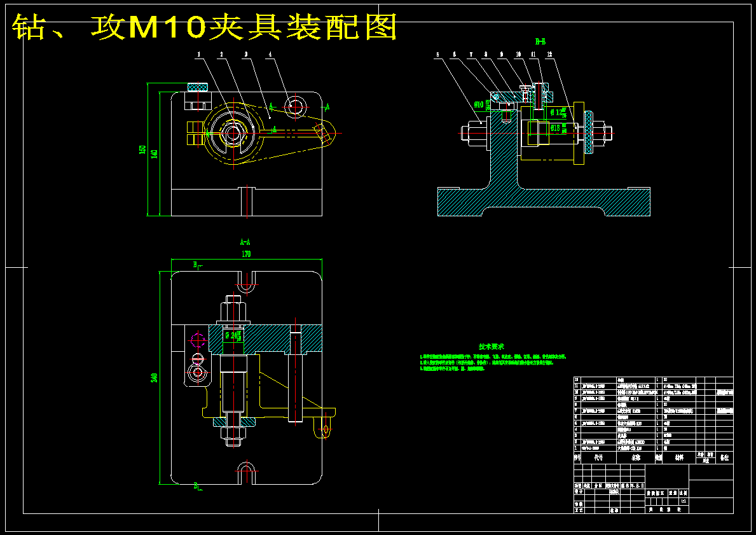
Task: Click the 150 height dimension
Action: [142, 149]
